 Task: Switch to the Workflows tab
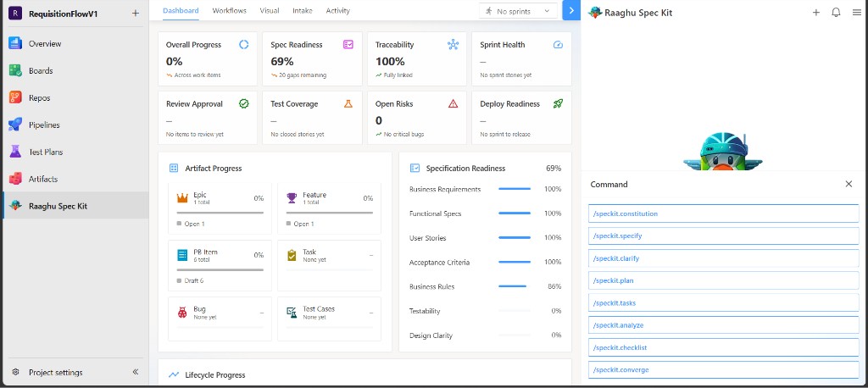coord(229,10)
